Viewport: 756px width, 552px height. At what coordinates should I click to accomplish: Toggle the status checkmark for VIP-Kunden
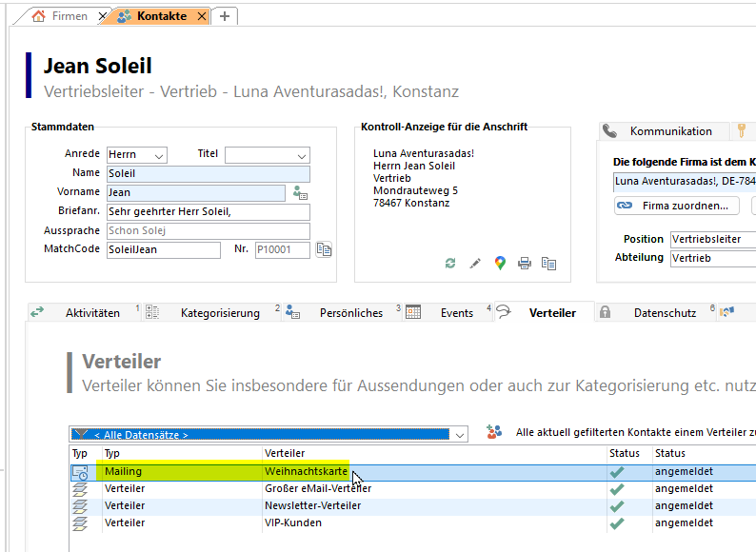617,522
